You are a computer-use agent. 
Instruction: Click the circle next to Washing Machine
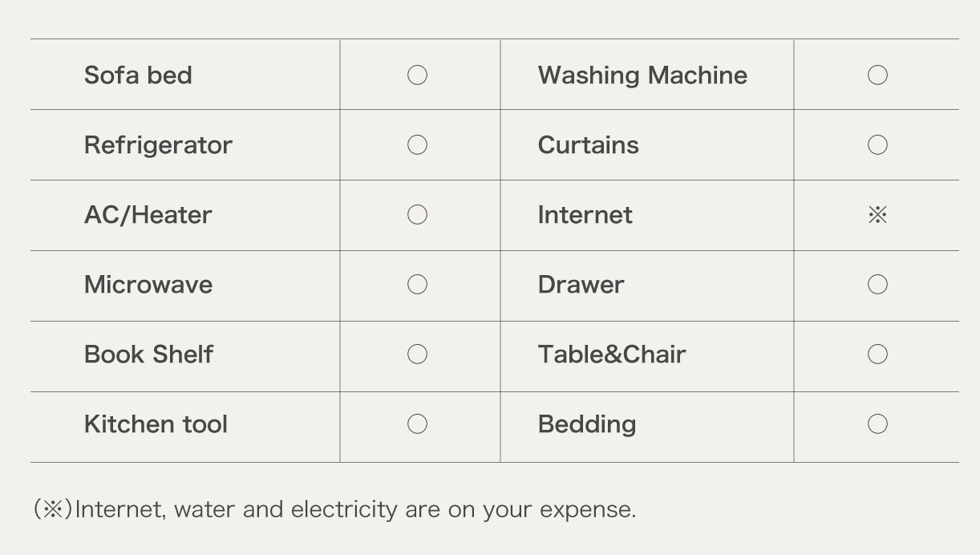pos(877,75)
